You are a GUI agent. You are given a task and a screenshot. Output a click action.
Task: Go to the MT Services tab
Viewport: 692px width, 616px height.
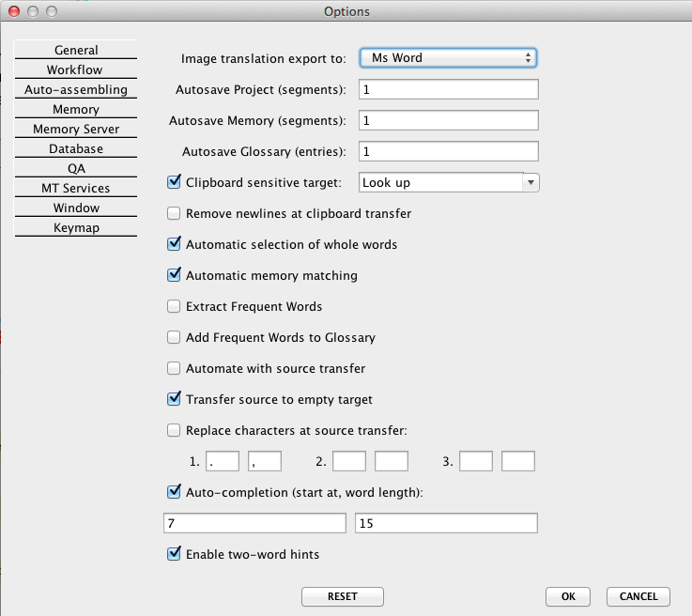tap(75, 189)
